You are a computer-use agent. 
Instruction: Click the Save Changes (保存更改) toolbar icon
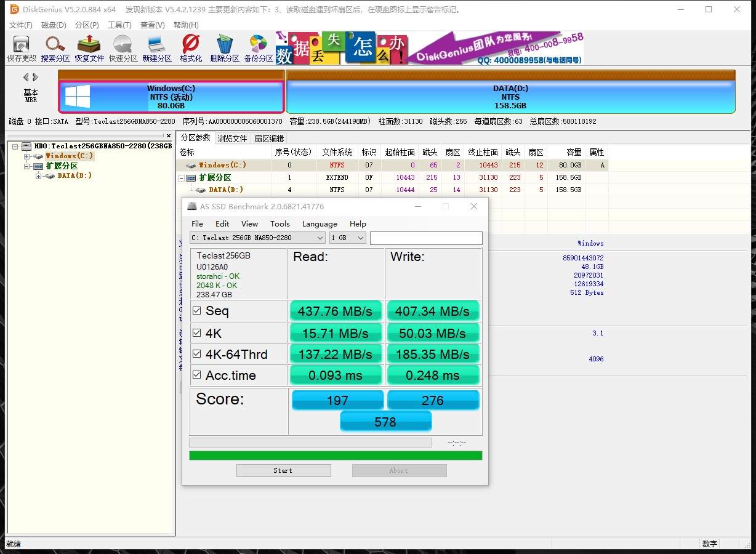[x=22, y=49]
